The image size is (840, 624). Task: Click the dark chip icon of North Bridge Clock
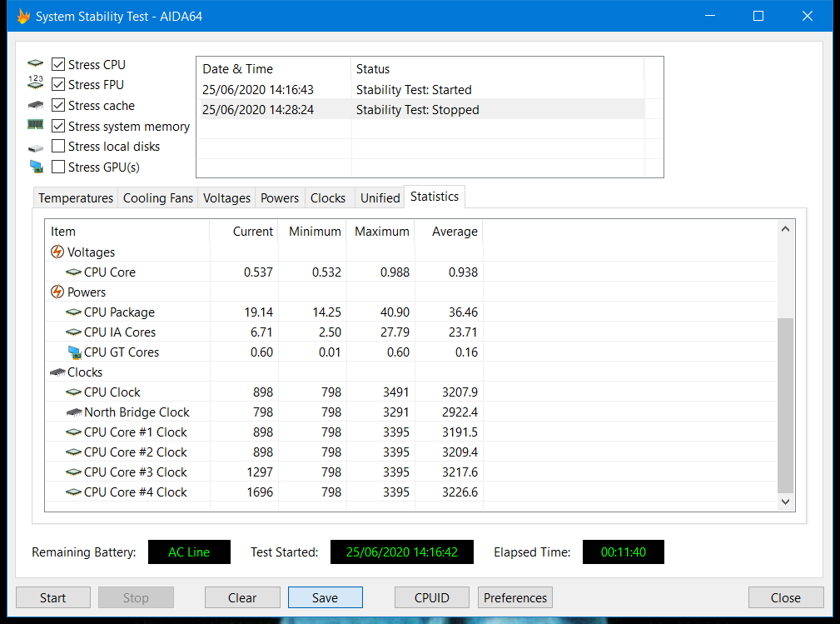74,412
